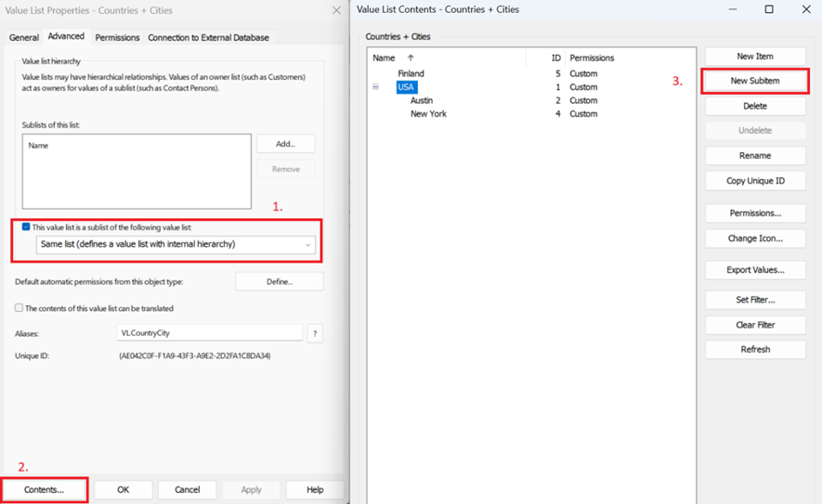Screen dimensions: 822x504
Task: Click the New Subitem button
Action: [x=755, y=81]
